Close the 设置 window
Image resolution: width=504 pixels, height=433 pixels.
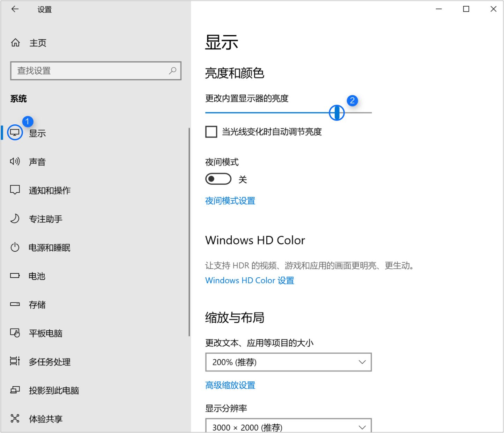click(x=493, y=9)
